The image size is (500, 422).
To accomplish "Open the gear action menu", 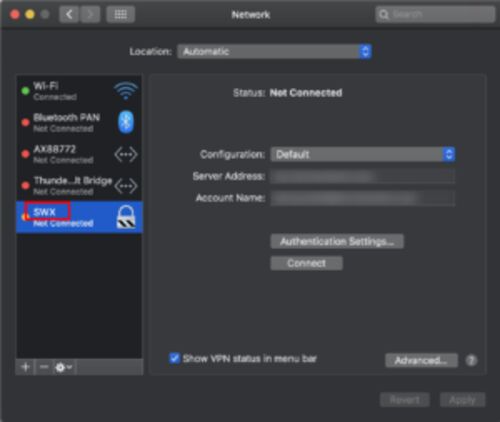I will 64,367.
